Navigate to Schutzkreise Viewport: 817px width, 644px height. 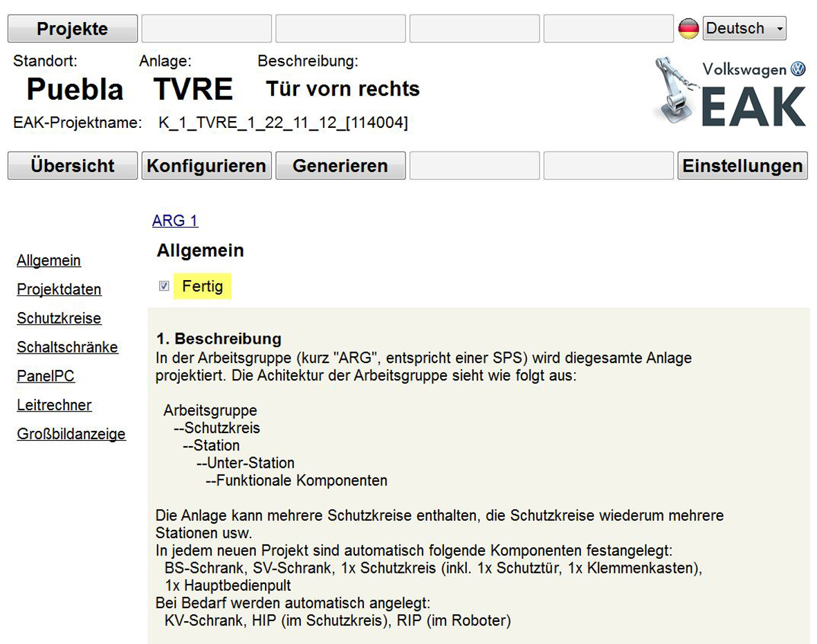pyautogui.click(x=59, y=319)
